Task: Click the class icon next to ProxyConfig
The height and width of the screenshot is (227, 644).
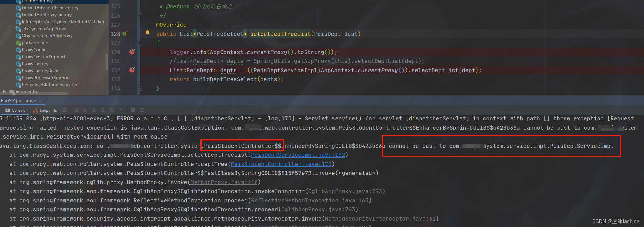Action: click(x=18, y=50)
